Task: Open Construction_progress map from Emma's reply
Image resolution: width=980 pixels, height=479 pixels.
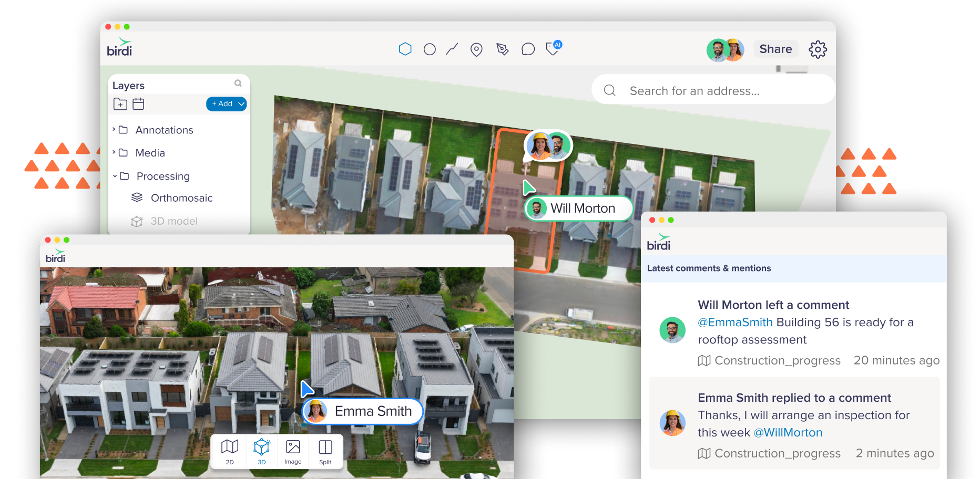Action: [x=769, y=453]
